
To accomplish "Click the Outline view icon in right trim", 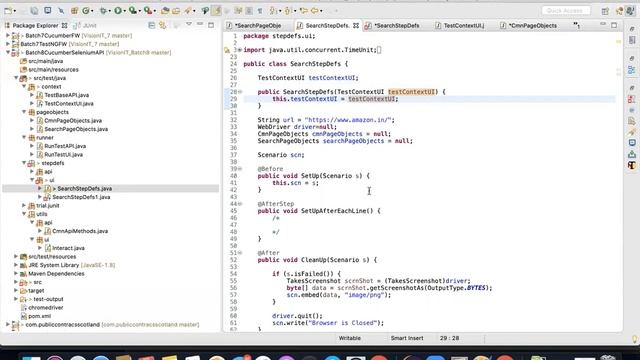I will click(632, 70).
